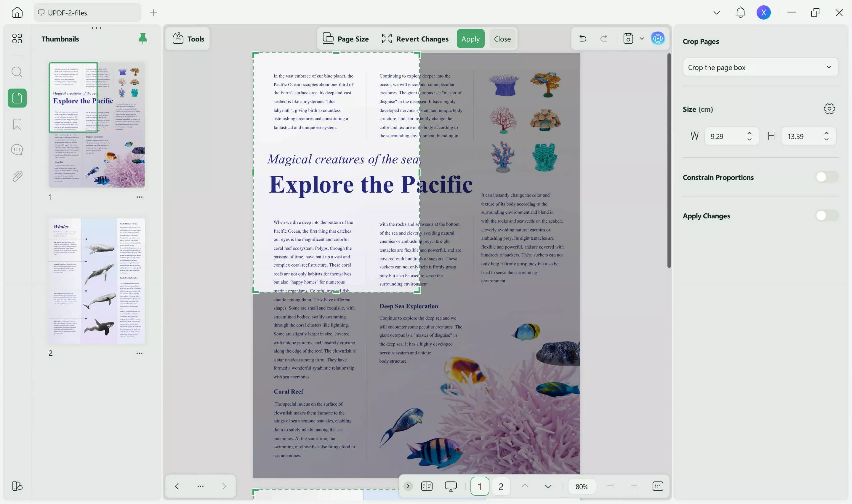Switch to the UPDF-2-files tab
This screenshot has height=504, width=852.
click(x=87, y=13)
